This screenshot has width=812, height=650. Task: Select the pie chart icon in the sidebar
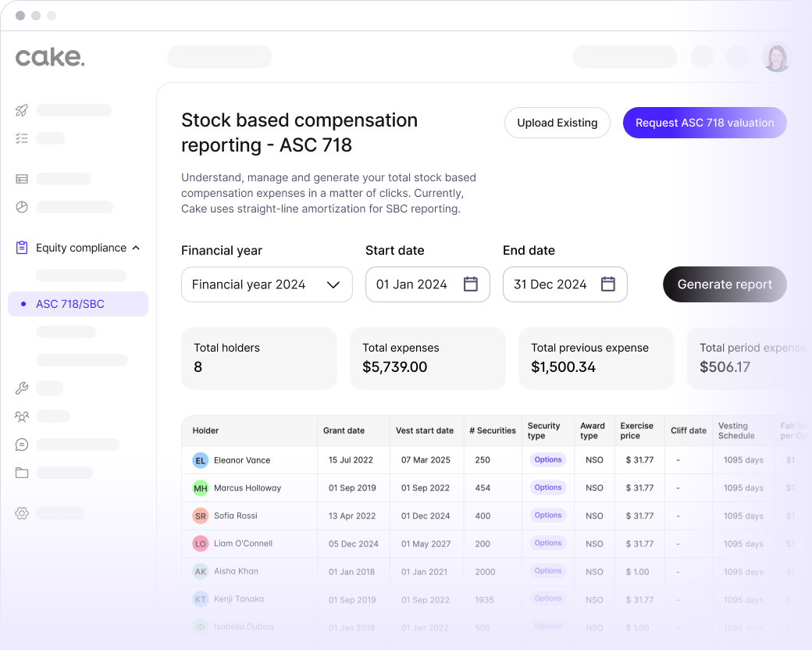click(x=21, y=207)
